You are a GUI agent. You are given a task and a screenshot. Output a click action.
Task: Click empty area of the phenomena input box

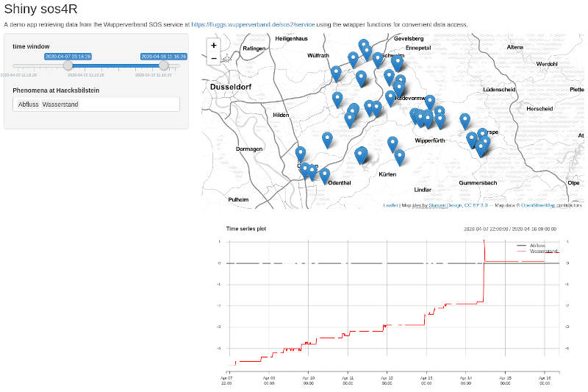pyautogui.click(x=129, y=104)
